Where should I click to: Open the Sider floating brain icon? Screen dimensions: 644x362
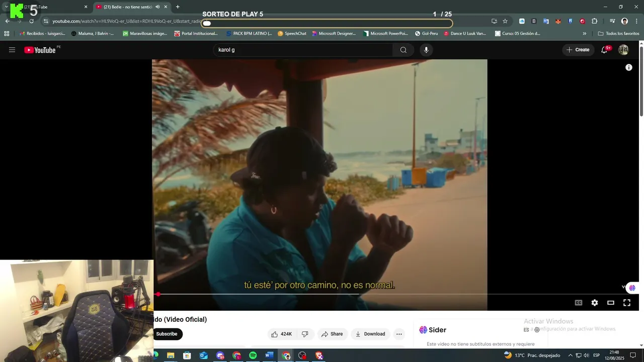pyautogui.click(x=632, y=288)
